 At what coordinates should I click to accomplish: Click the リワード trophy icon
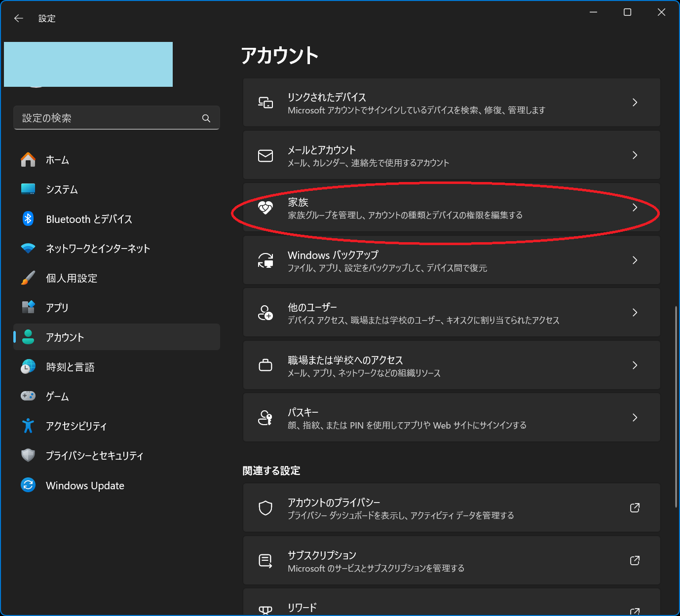coord(265,610)
